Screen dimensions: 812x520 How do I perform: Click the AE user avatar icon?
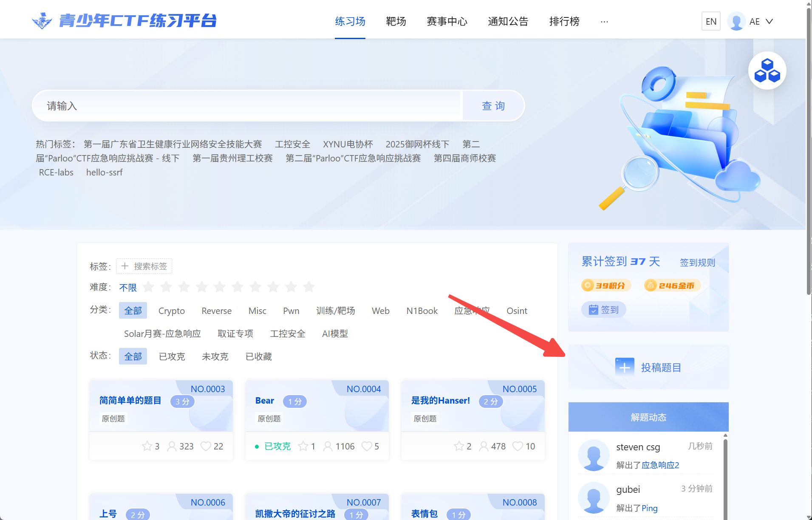[736, 21]
